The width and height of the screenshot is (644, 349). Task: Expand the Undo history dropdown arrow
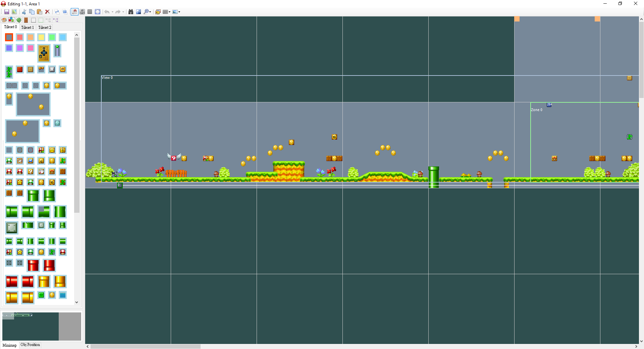pyautogui.click(x=112, y=12)
